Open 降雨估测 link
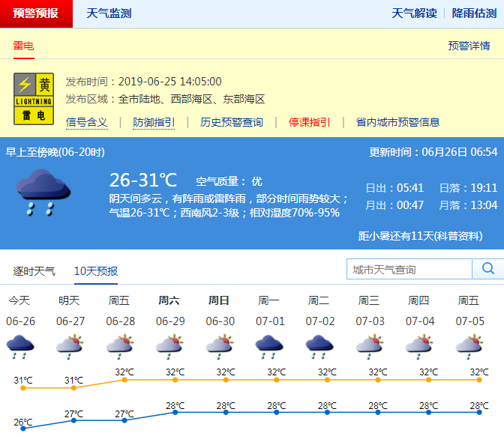The height and width of the screenshot is (442, 504). point(475,13)
